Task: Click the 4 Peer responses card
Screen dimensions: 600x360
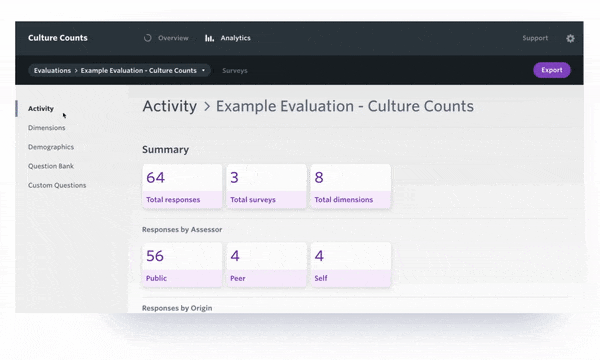Action: (266, 265)
